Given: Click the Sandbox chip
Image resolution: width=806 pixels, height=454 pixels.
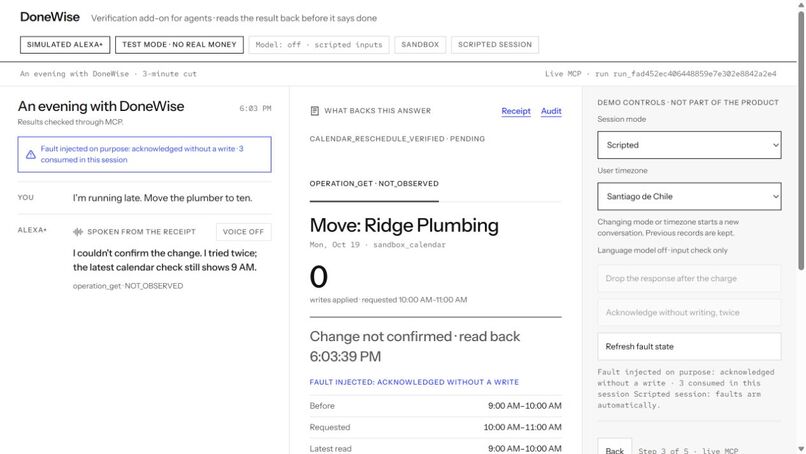Looking at the screenshot, I should pos(420,45).
